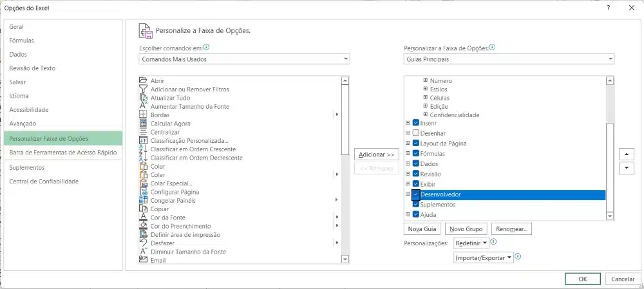Click the Classificação Personalizada icon
644x289 pixels.
click(144, 140)
